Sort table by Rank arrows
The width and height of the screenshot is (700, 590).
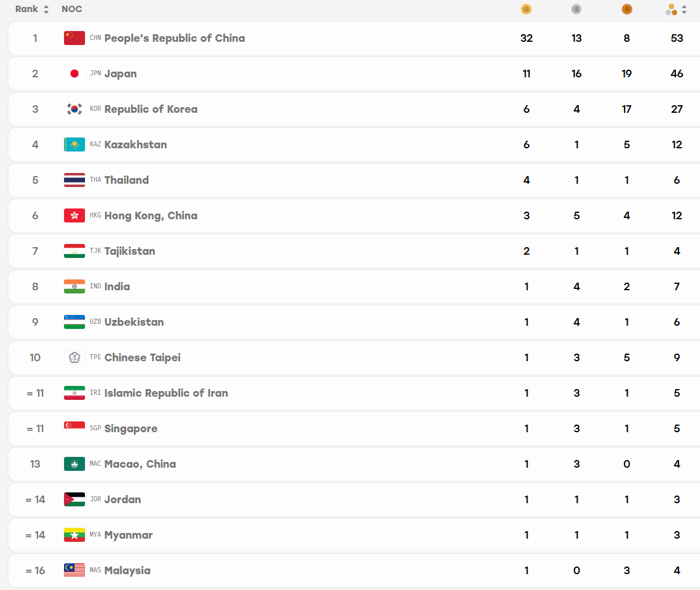pyautogui.click(x=46, y=10)
